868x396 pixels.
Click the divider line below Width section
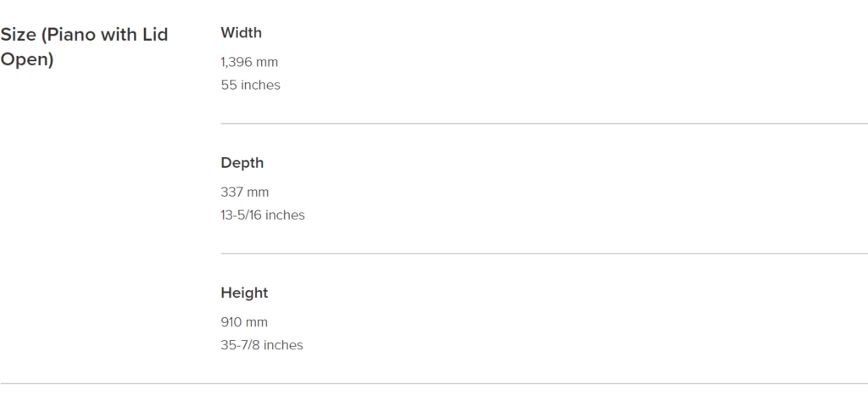(x=544, y=124)
